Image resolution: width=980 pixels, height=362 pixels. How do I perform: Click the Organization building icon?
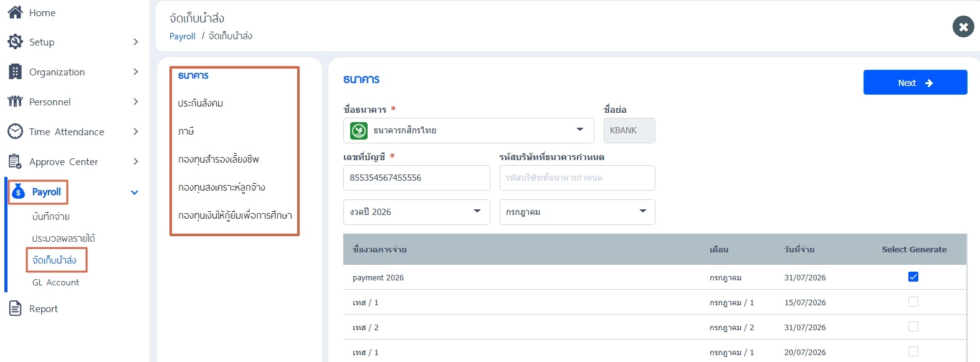coord(15,72)
